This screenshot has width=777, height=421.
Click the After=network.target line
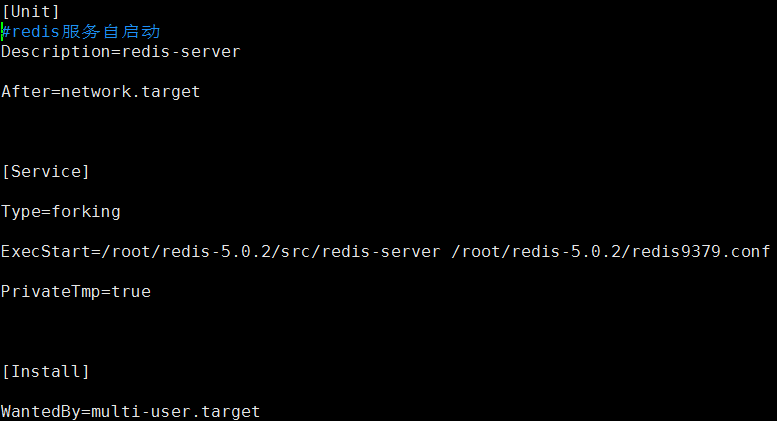101,92
